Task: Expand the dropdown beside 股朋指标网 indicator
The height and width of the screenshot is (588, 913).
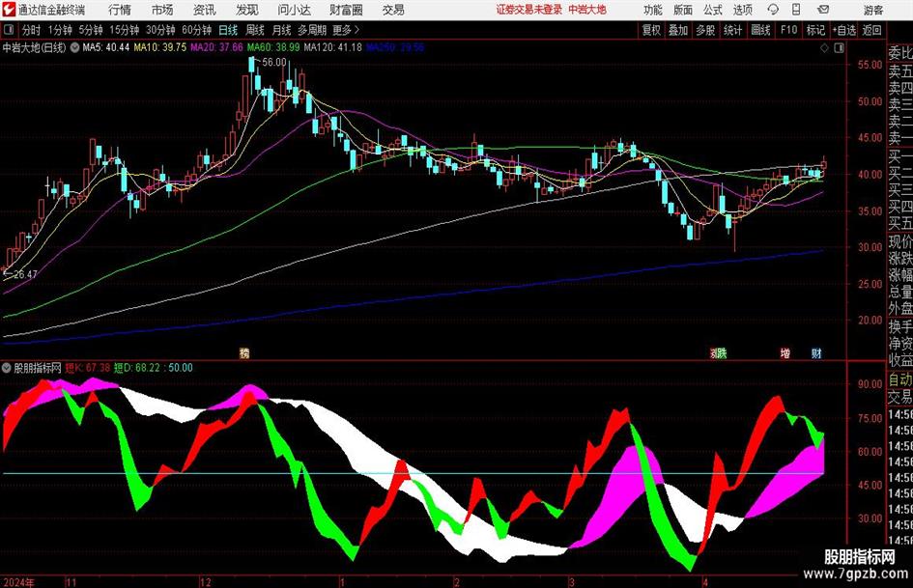Action: (x=7, y=368)
